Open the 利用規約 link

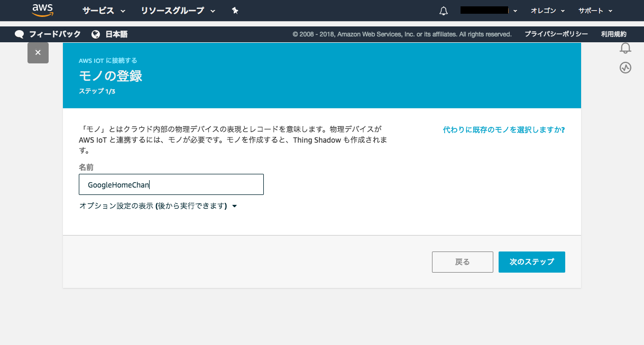point(613,34)
